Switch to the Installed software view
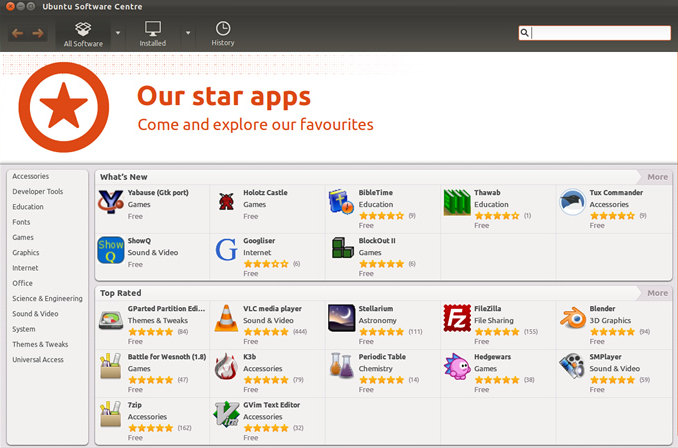 (153, 34)
